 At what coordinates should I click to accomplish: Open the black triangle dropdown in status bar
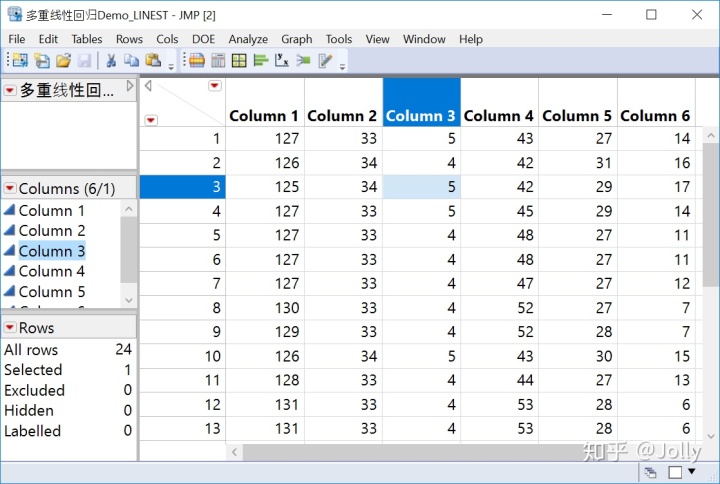(x=692, y=471)
